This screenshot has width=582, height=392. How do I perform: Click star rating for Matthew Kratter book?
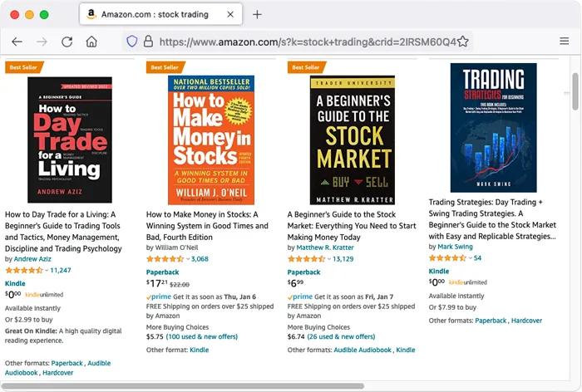[307, 259]
